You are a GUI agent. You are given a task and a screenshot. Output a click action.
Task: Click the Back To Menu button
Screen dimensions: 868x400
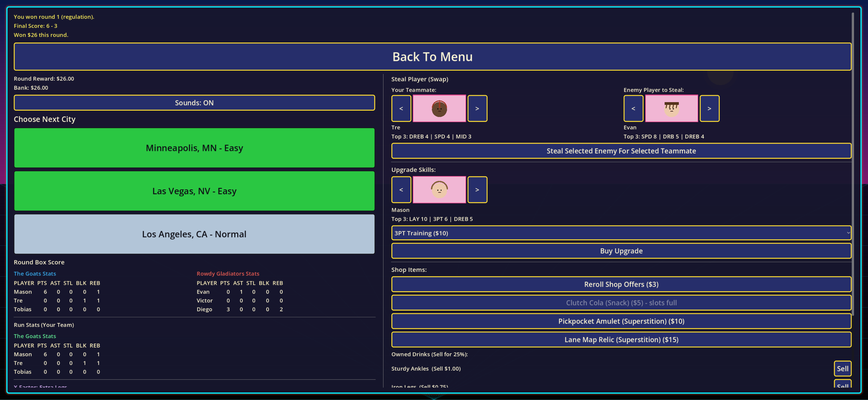pyautogui.click(x=433, y=56)
